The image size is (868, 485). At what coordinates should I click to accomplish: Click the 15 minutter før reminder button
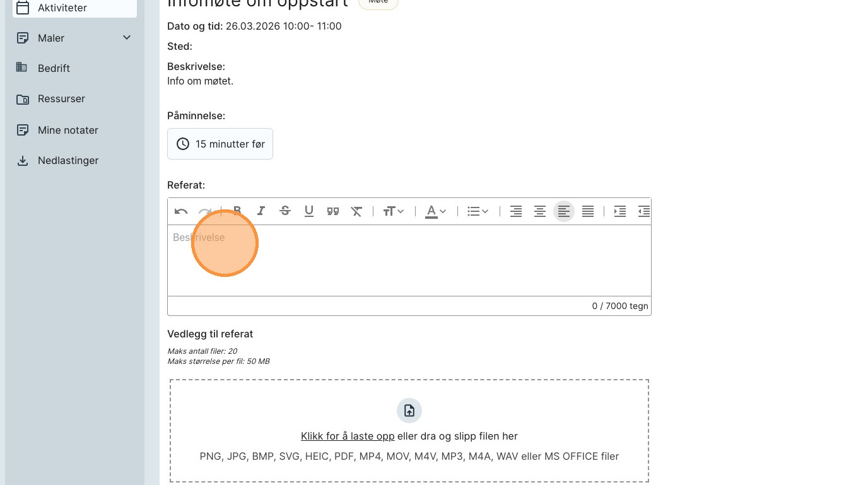[220, 144]
